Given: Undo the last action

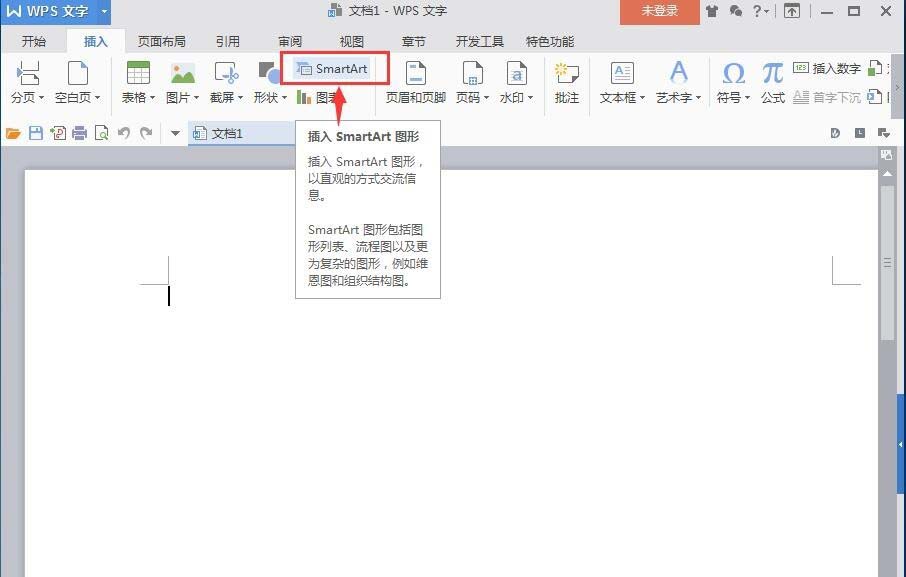Looking at the screenshot, I should 124,133.
